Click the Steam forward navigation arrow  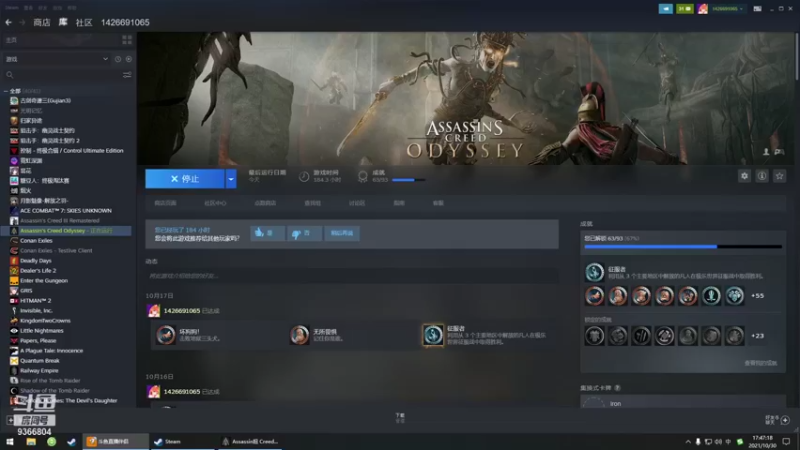click(22, 22)
